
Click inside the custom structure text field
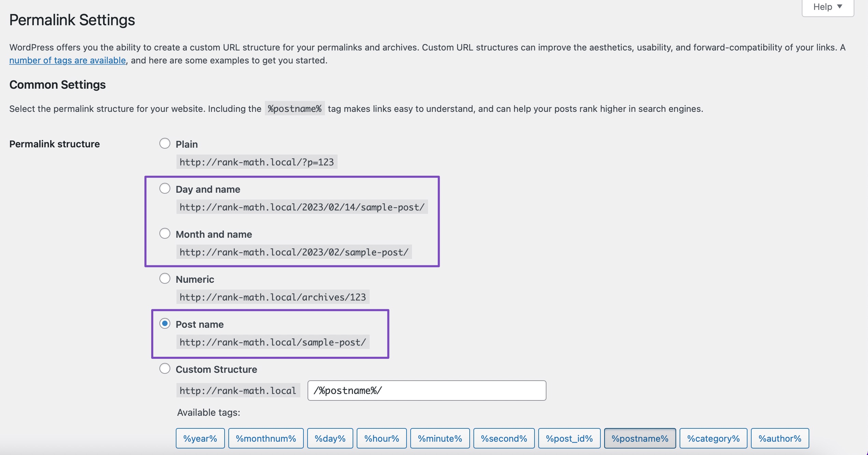(x=426, y=390)
